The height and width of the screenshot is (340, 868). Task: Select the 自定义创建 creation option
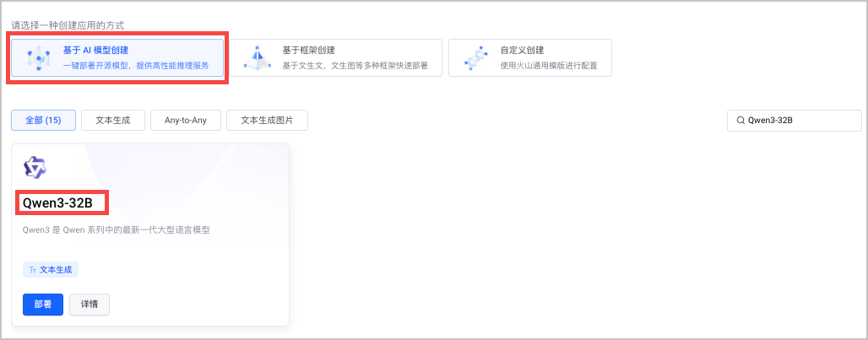(x=529, y=57)
